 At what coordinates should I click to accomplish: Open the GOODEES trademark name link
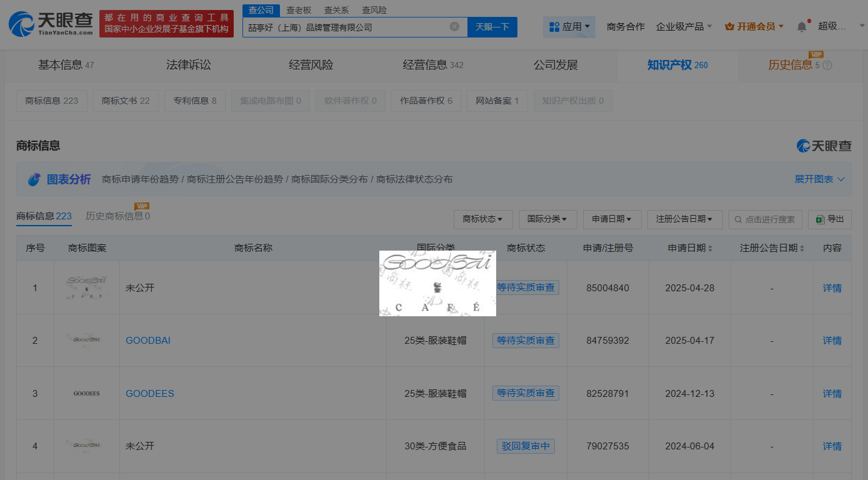click(150, 394)
